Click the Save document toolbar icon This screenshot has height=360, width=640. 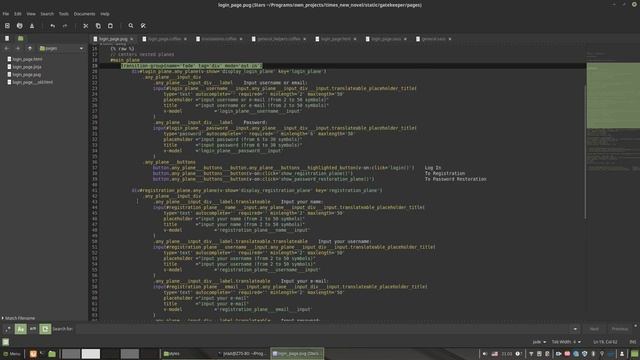[x=32, y=26]
